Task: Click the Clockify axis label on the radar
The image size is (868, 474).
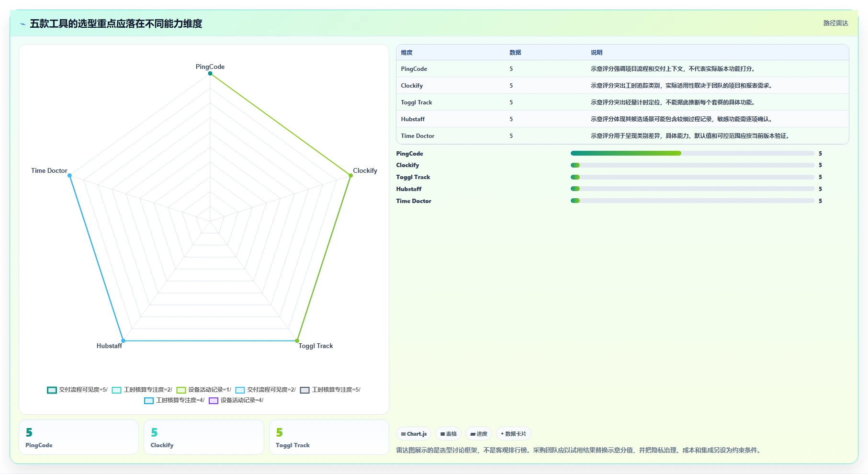Action: [x=365, y=170]
